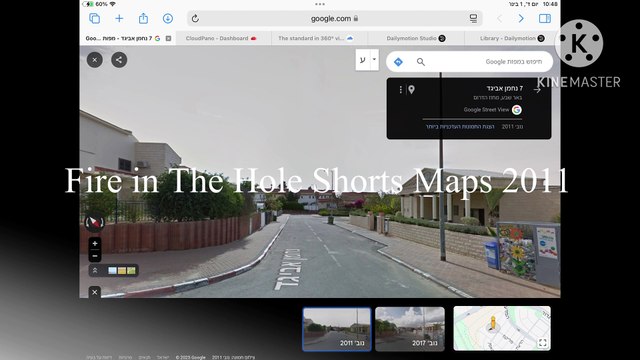Image resolution: width=640 pixels, height=360 pixels.
Task: Select the Nov 2017 Street View thumbnail
Action: (410, 329)
